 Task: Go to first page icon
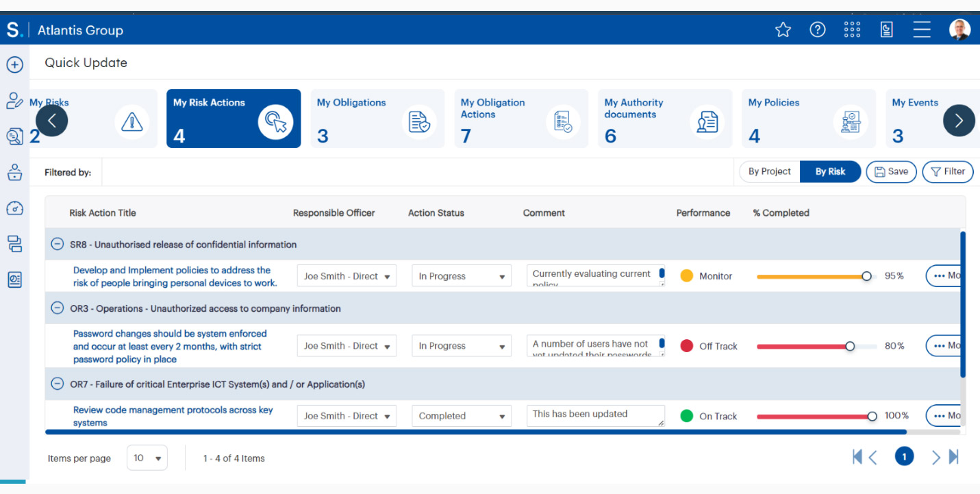tap(857, 457)
